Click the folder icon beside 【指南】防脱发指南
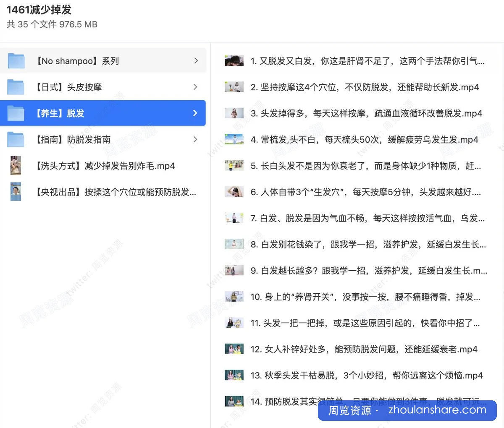Screen dimensions: 504x428 16,139
